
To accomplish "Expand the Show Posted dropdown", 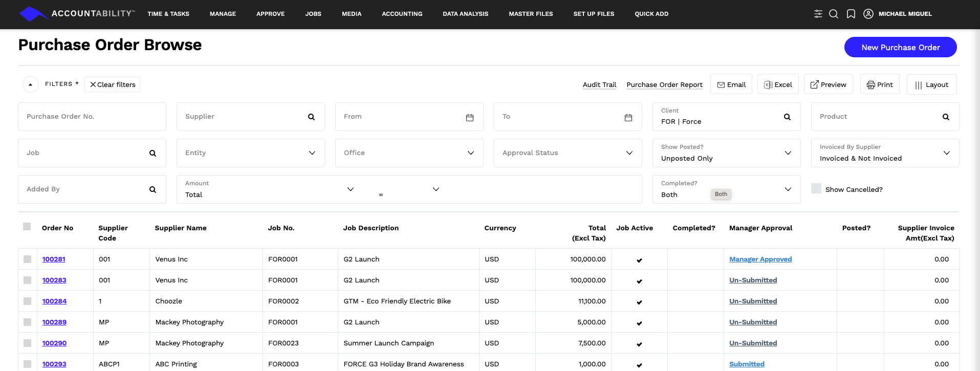I will 788,153.
